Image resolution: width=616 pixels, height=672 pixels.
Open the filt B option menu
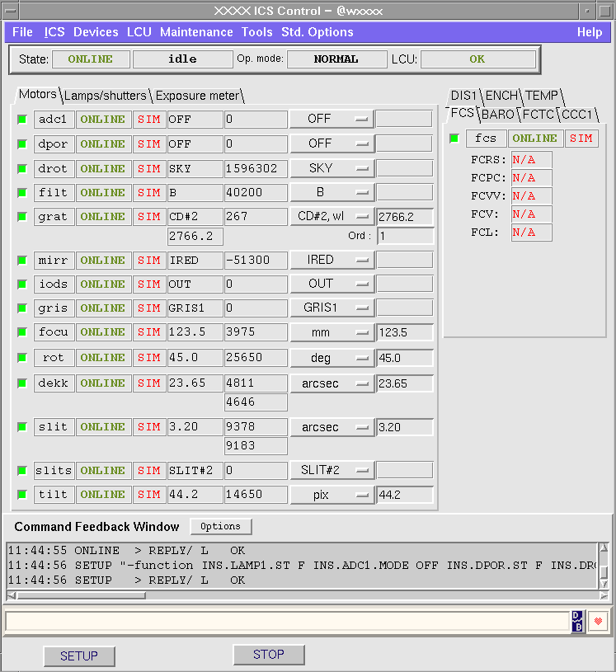(332, 192)
